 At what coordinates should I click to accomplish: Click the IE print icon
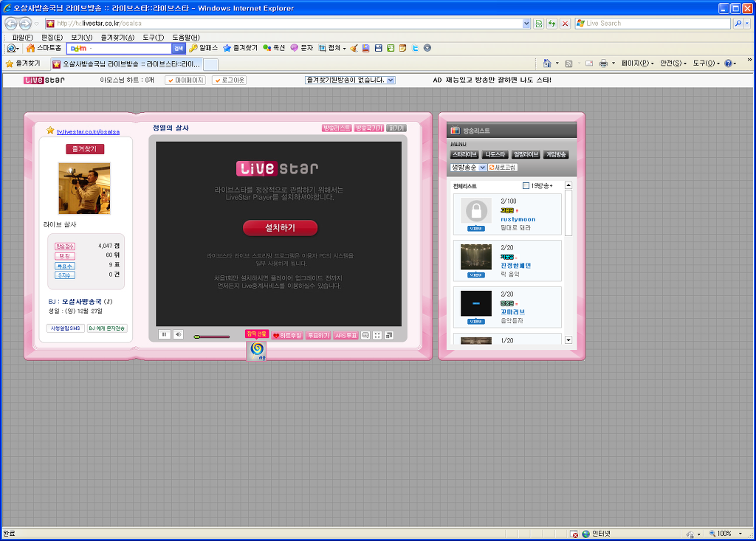pos(603,63)
